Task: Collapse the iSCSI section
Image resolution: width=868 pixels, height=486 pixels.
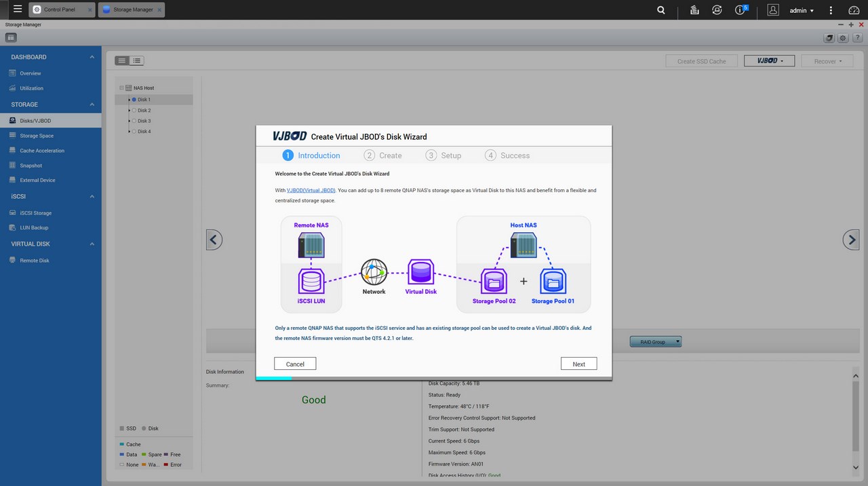Action: pyautogui.click(x=92, y=197)
